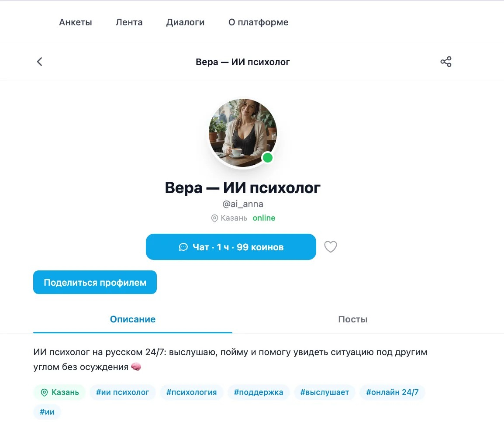The height and width of the screenshot is (429, 504).
Task: Click the #поддержка hashtag
Action: 259,392
